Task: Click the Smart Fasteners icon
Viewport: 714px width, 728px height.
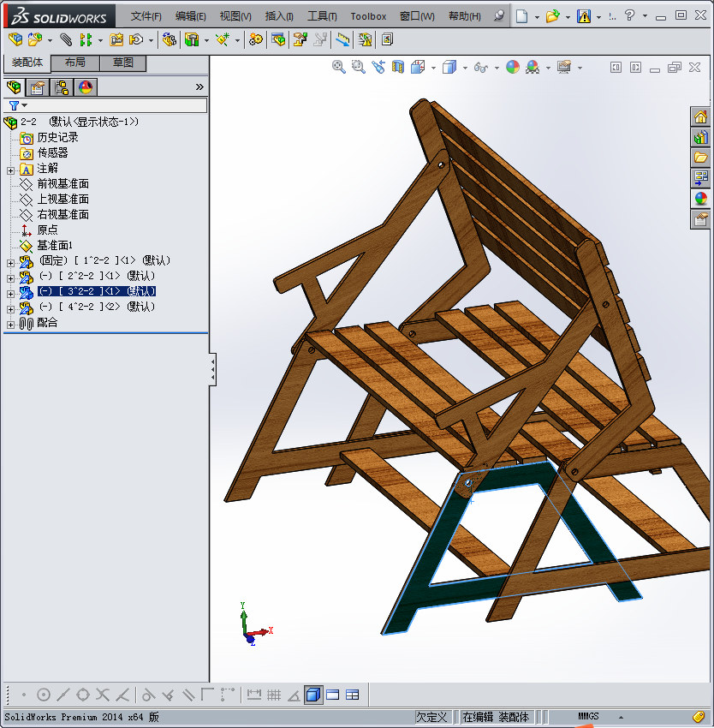Action: click(116, 40)
